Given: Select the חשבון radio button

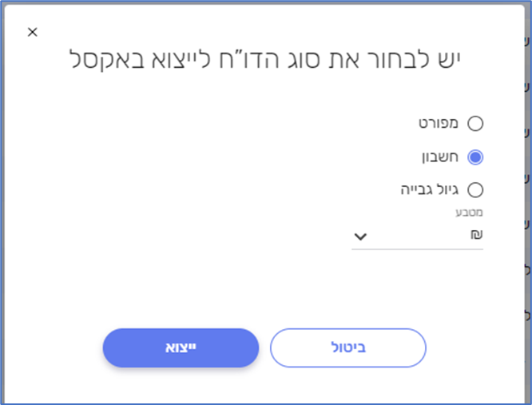Looking at the screenshot, I should click(475, 157).
